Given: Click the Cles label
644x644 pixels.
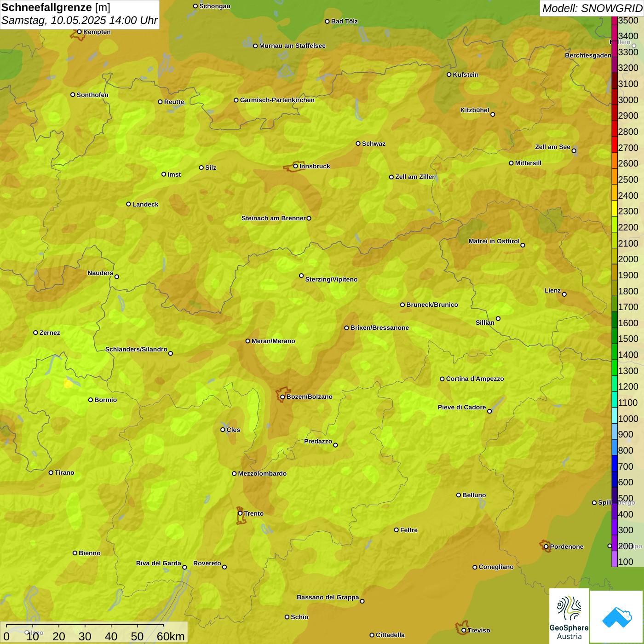Looking at the screenshot, I should [x=233, y=430].
